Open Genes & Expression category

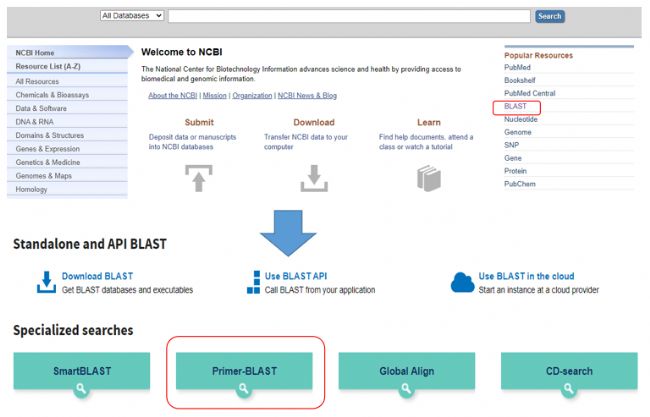(68, 148)
